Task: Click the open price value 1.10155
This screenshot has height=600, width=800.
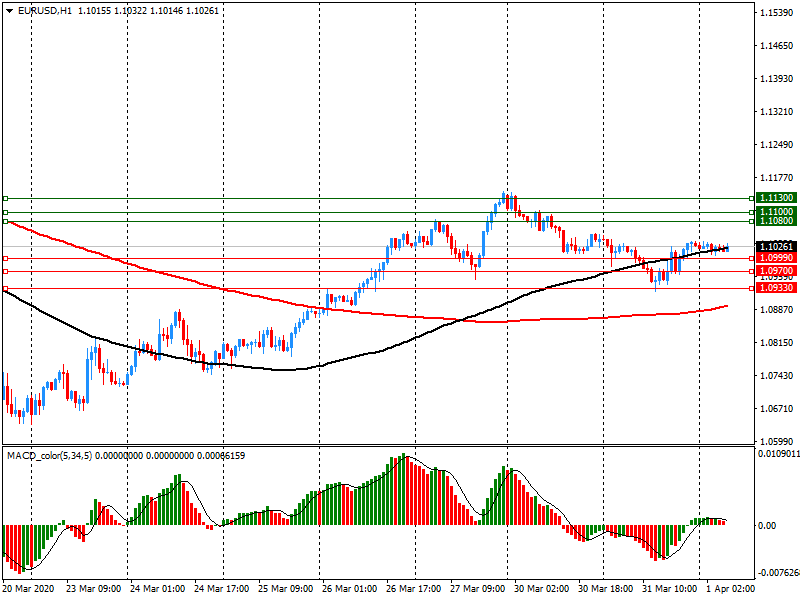Action: tap(94, 11)
